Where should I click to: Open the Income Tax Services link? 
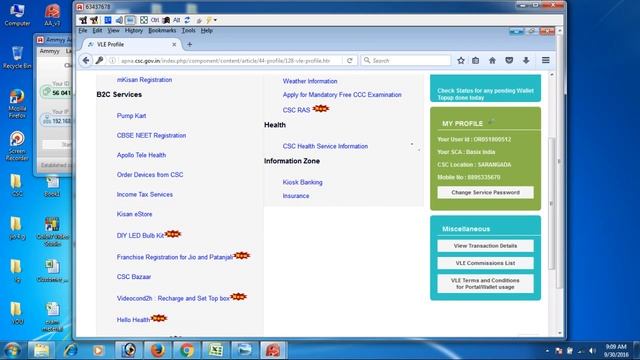click(144, 195)
